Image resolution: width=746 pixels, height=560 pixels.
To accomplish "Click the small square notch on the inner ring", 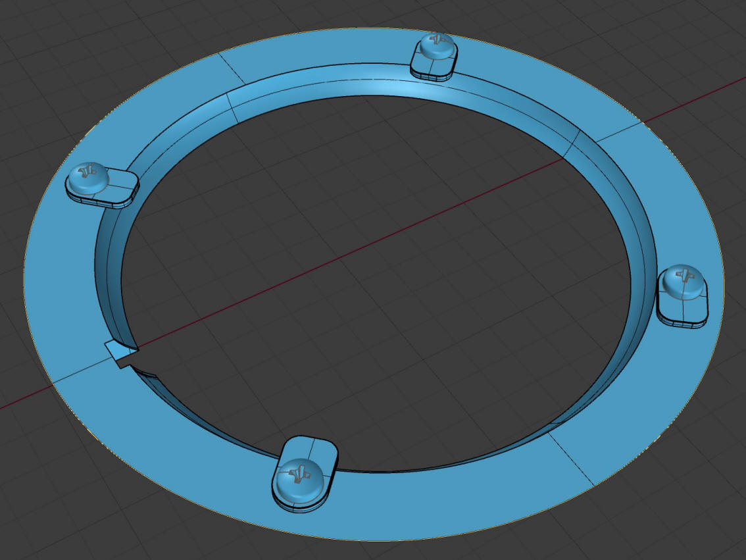I will [119, 353].
